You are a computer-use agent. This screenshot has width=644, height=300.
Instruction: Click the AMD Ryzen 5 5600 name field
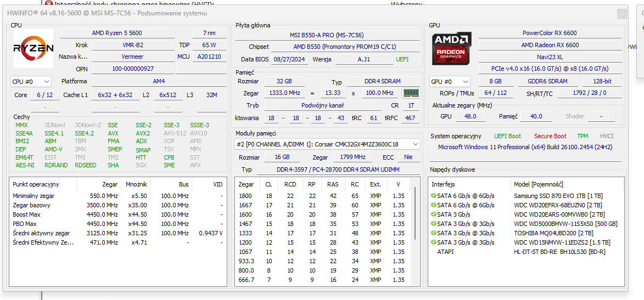click(x=117, y=33)
